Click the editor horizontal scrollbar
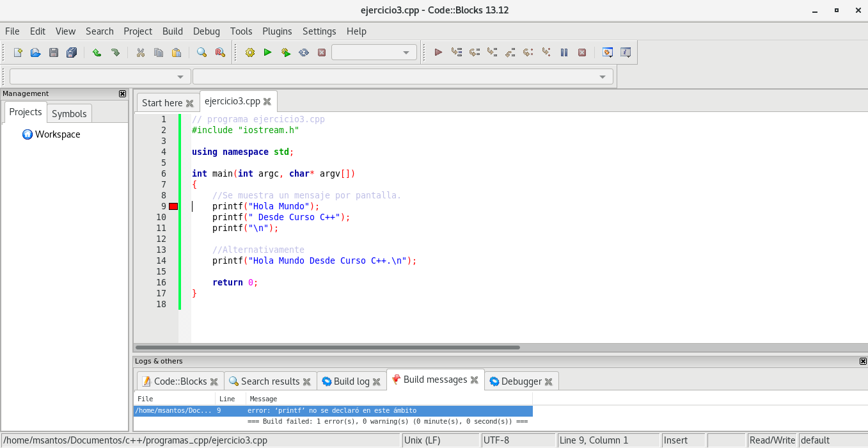 point(326,348)
